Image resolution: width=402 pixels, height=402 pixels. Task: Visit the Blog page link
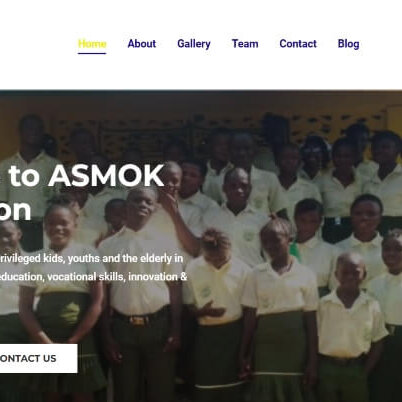pyautogui.click(x=348, y=44)
